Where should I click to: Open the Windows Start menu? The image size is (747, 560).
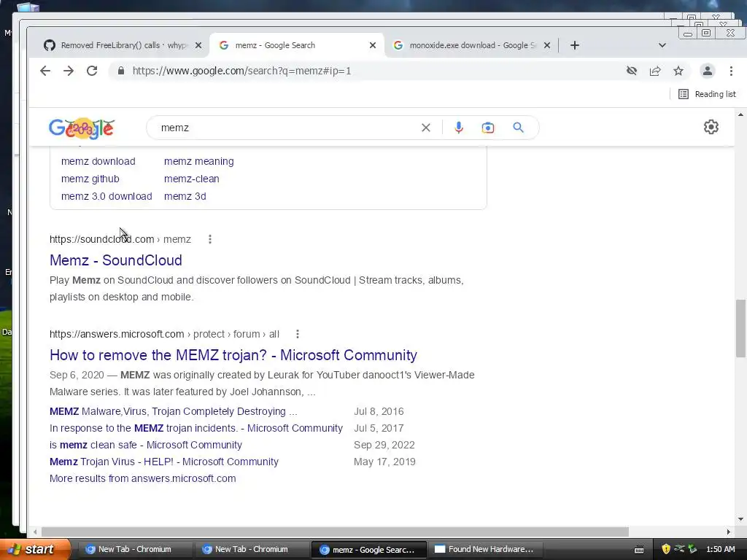(x=34, y=549)
